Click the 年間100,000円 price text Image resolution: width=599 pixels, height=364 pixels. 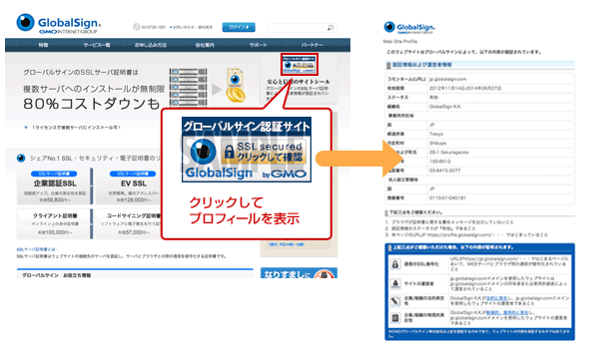click(55, 232)
